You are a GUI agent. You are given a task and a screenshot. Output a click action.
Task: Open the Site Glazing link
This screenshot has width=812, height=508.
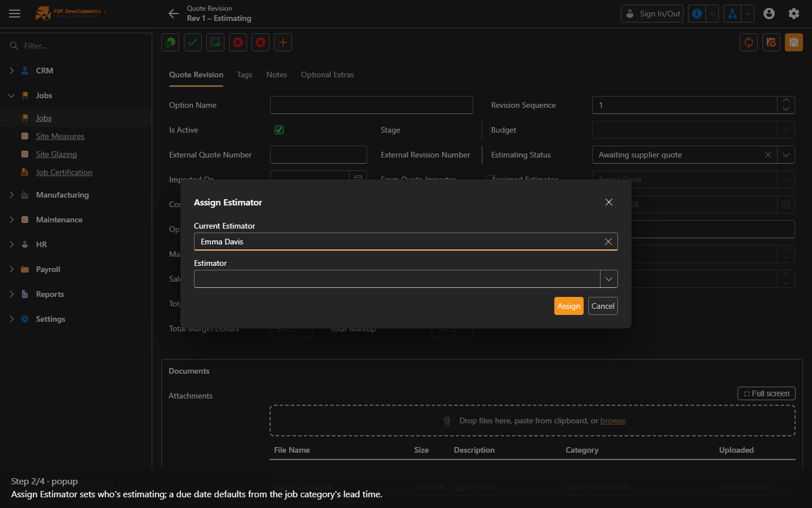point(56,154)
